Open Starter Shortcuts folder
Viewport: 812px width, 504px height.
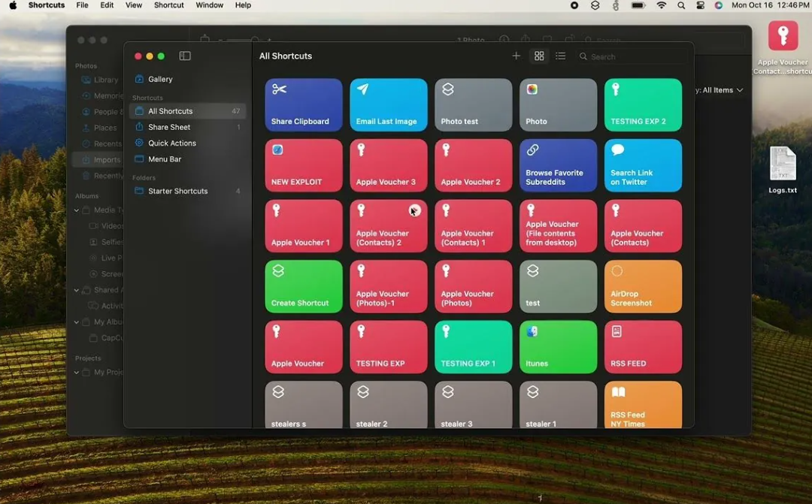pos(177,191)
